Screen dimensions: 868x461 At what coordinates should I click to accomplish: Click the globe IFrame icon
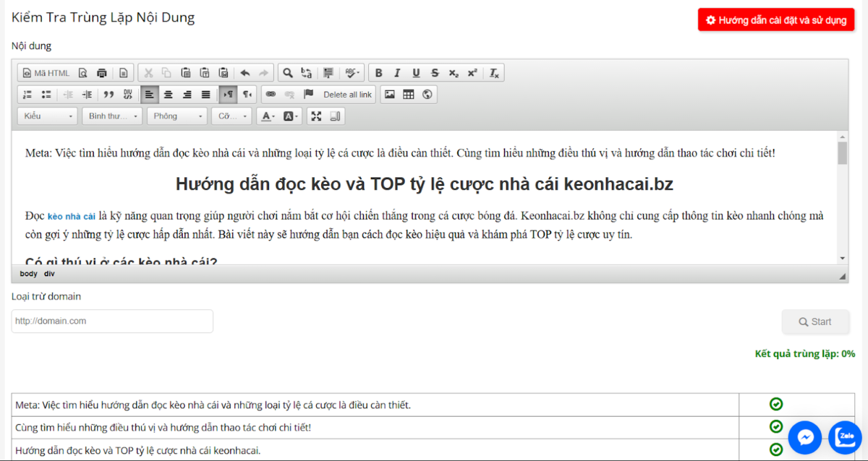tap(427, 95)
